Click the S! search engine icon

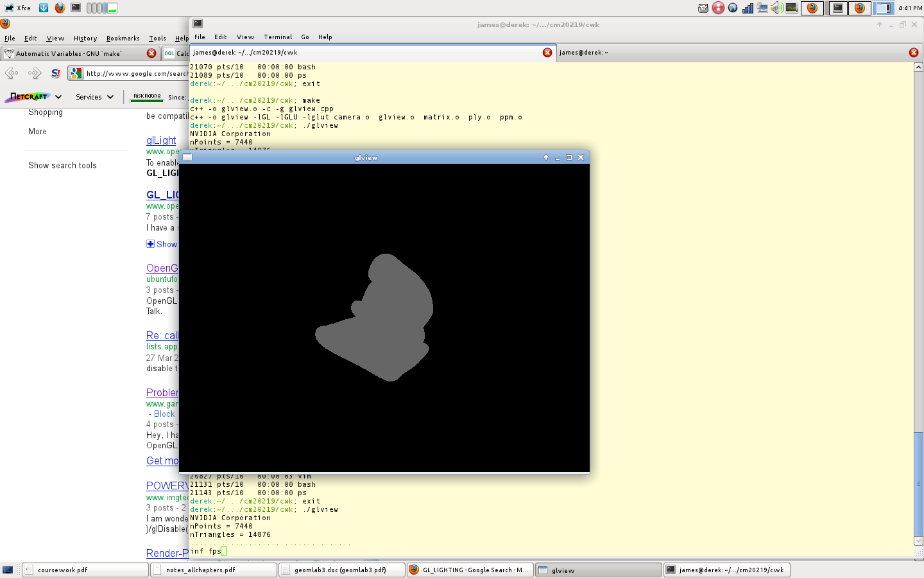click(x=56, y=73)
